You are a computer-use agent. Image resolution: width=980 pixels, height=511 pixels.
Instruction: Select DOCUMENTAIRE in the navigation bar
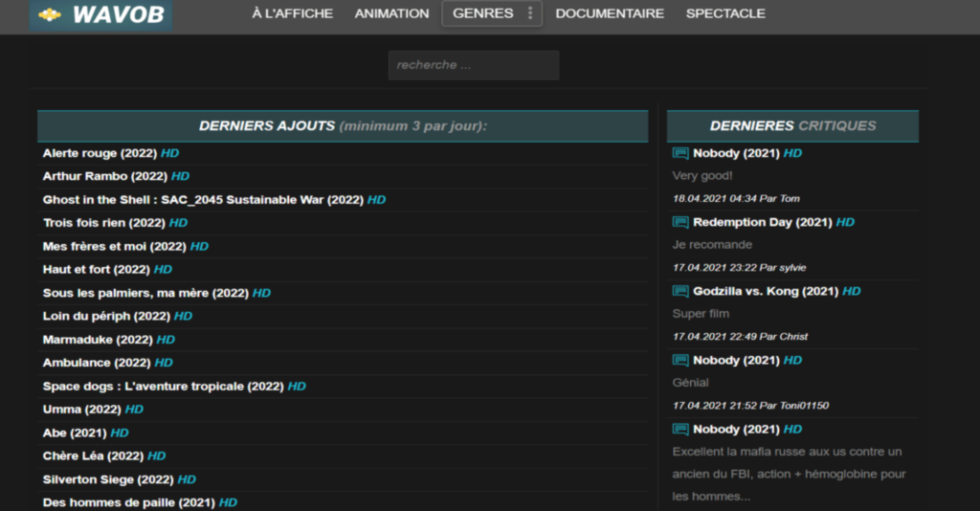pyautogui.click(x=610, y=13)
